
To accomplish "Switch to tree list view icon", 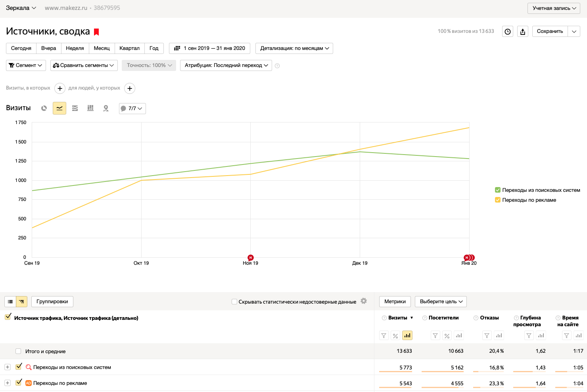I will pyautogui.click(x=22, y=302).
